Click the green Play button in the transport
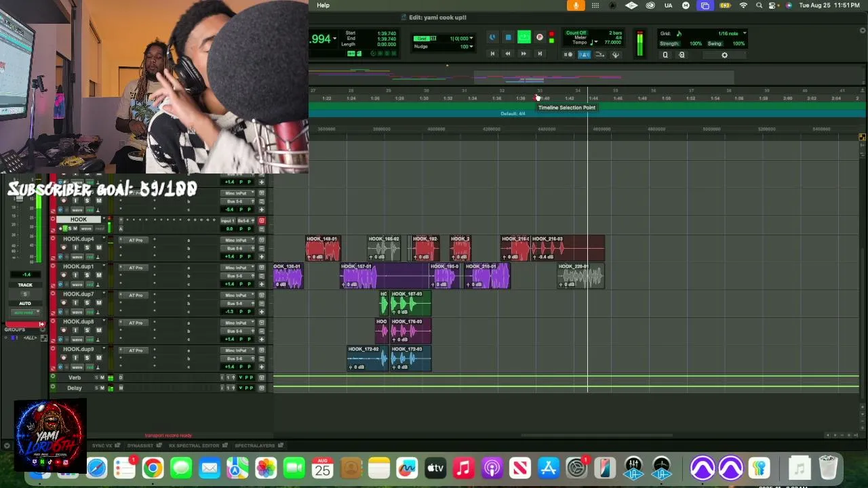Image resolution: width=868 pixels, height=488 pixels. (x=524, y=37)
